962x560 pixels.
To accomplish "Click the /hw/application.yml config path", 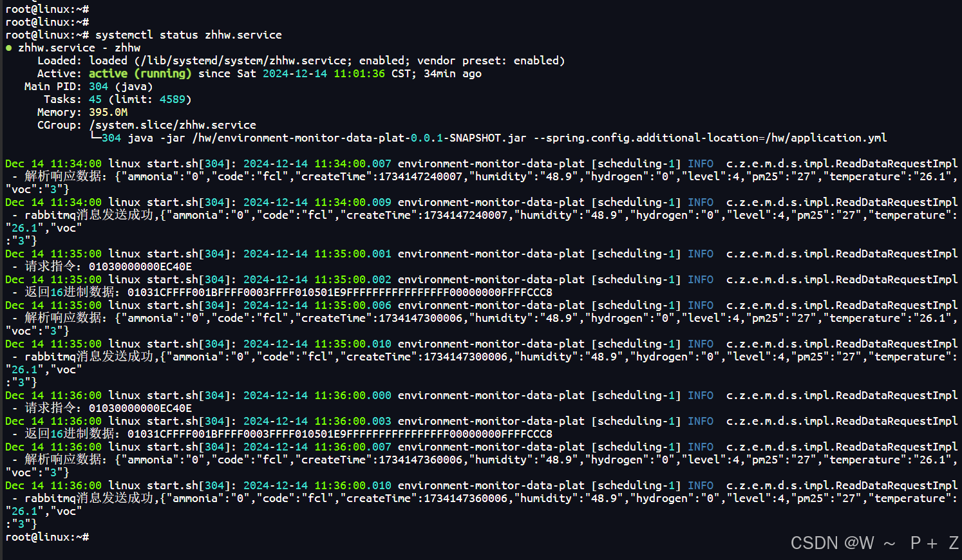I will (x=824, y=137).
